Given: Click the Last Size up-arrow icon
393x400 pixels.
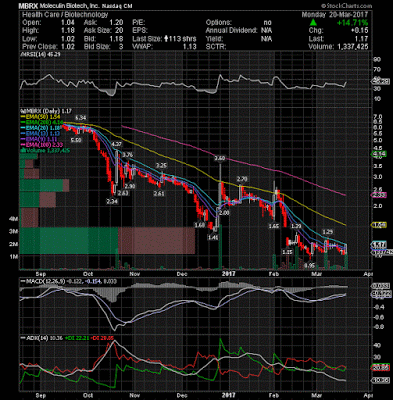Looking at the screenshot, I should [x=166, y=39].
